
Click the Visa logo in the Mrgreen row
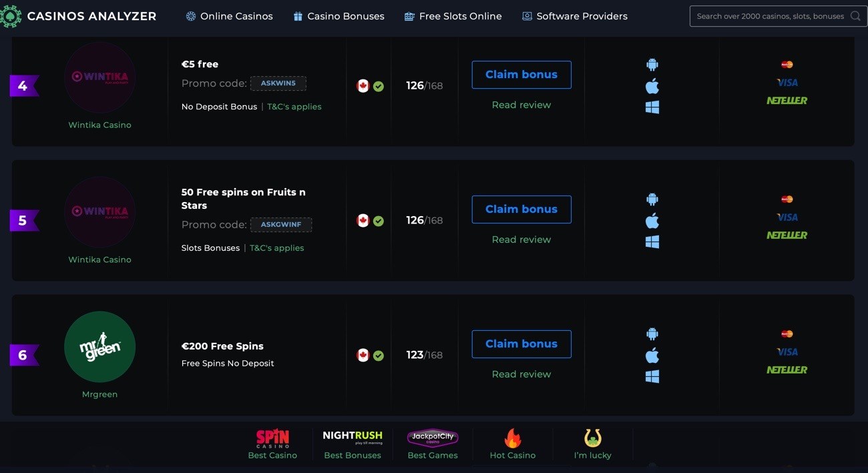tap(787, 352)
